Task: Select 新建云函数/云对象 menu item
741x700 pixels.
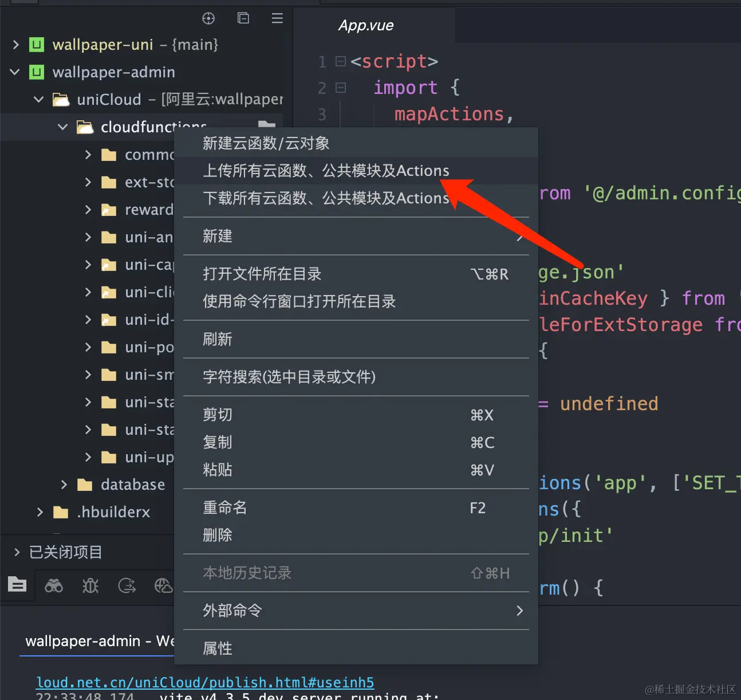Action: point(356,143)
